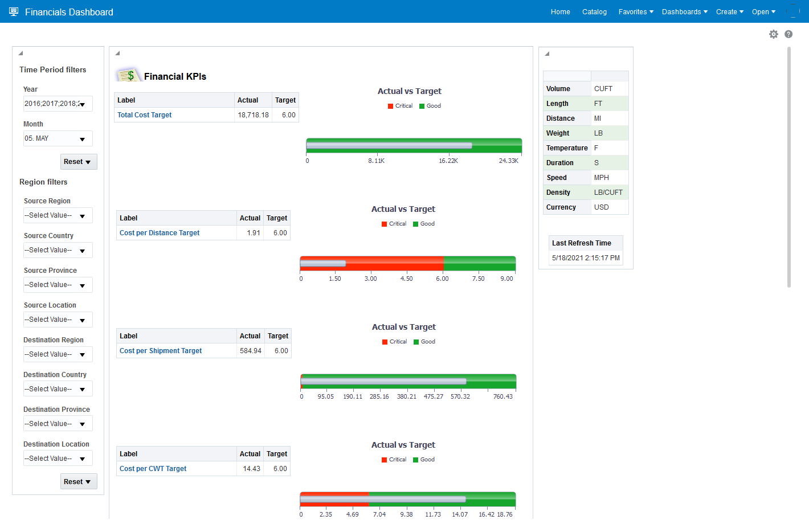
Task: Open the Dashboards menu
Action: click(684, 12)
